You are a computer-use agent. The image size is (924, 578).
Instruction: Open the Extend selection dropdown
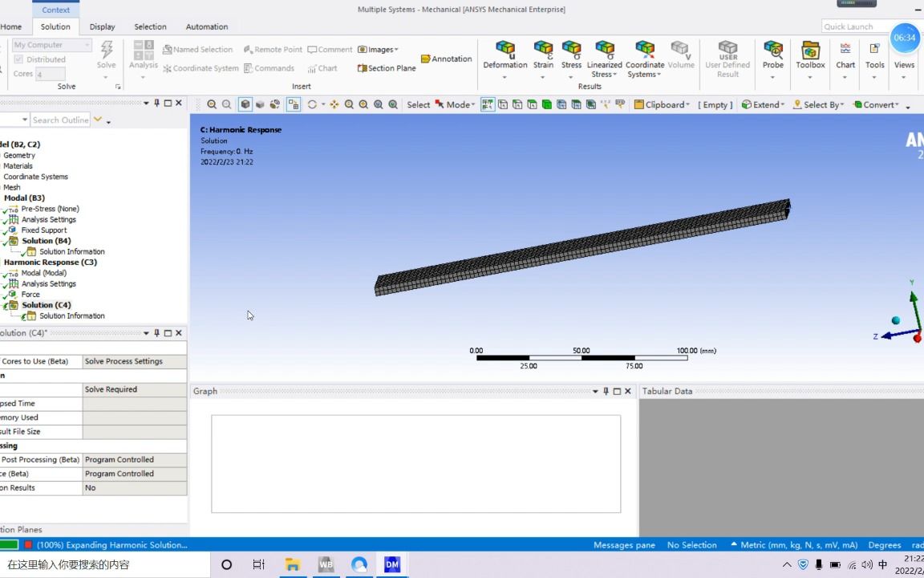click(761, 104)
